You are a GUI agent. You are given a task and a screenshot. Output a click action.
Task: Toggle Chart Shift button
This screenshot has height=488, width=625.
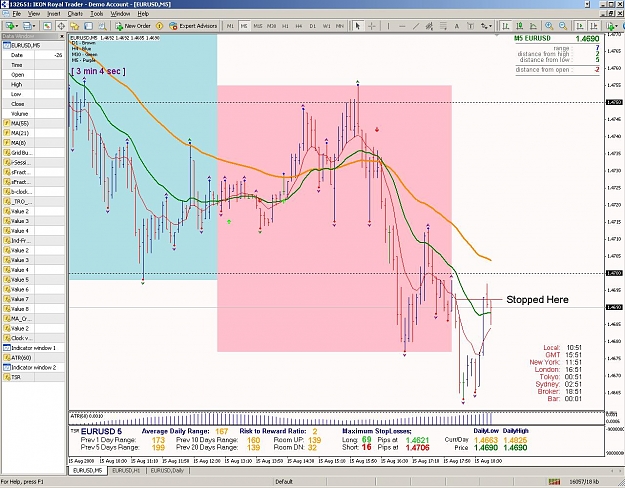click(594, 26)
